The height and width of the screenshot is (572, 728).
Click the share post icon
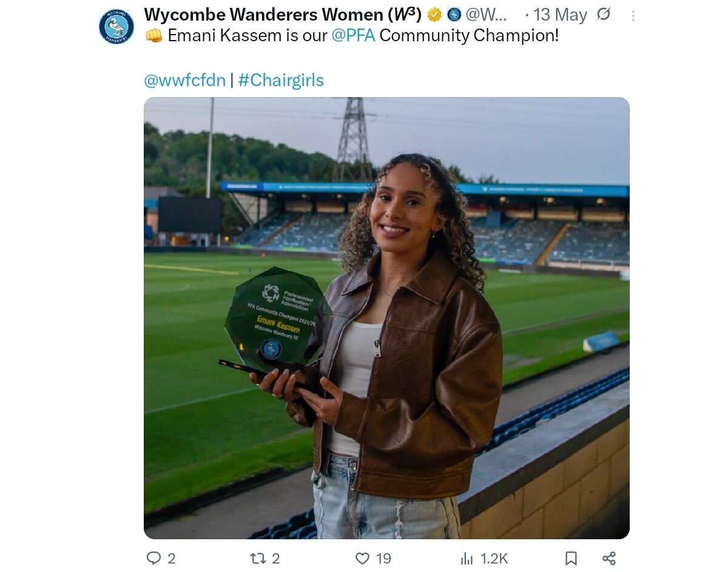609,558
